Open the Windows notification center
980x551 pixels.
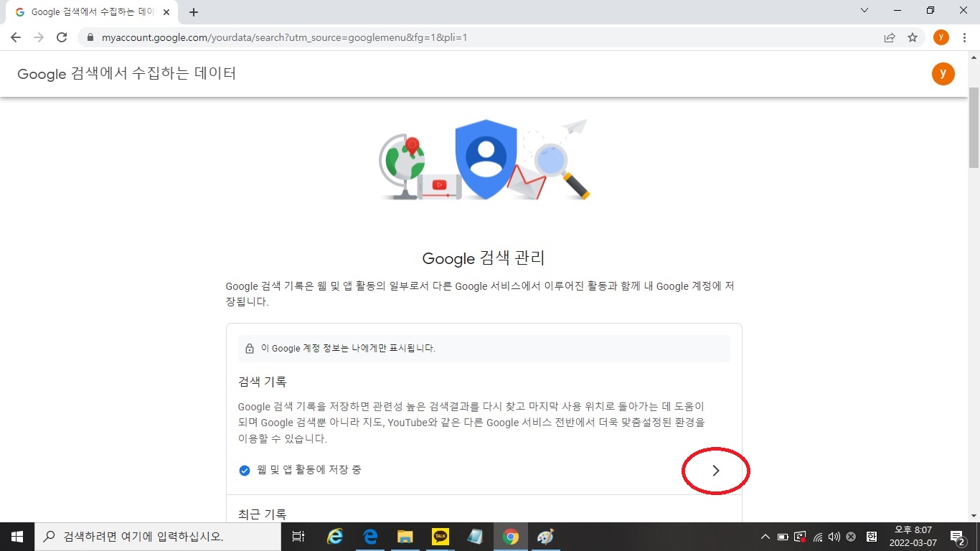coord(958,537)
